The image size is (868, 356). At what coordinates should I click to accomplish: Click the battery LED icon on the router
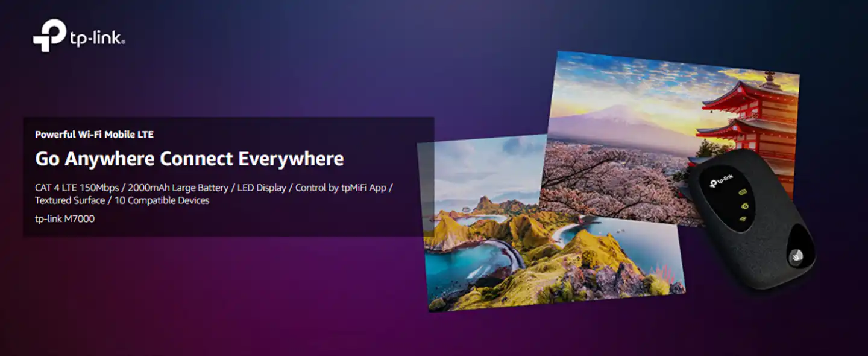tap(741, 192)
